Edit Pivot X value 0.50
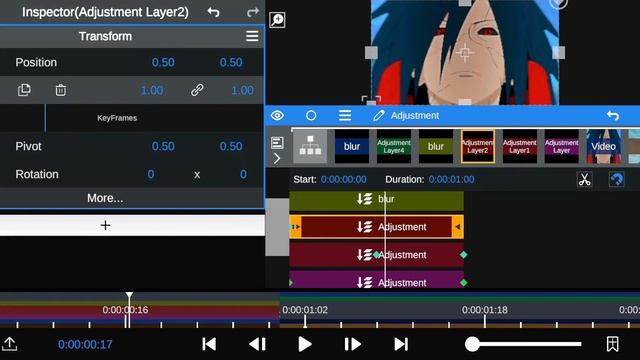 tap(163, 146)
